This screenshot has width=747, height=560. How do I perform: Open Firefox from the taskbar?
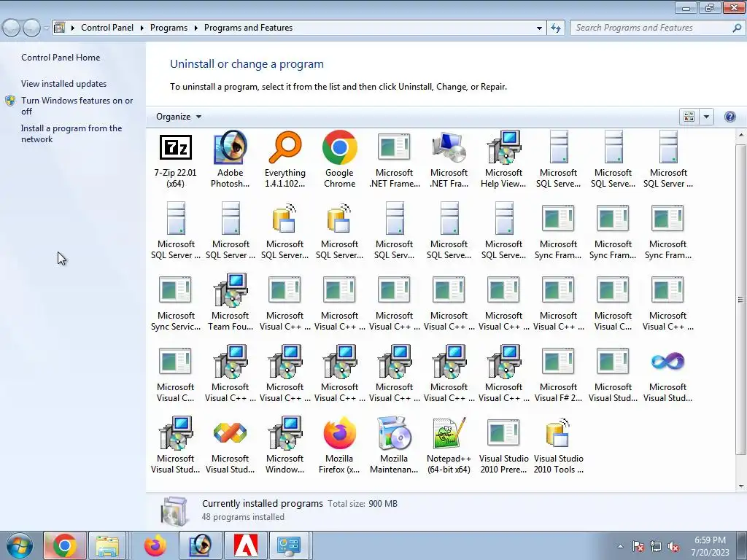pos(155,545)
